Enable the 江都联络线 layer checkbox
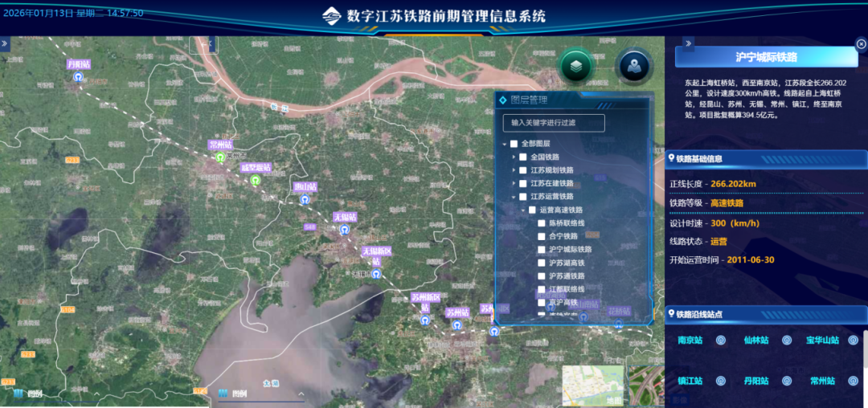The image size is (868, 408). pos(542,289)
